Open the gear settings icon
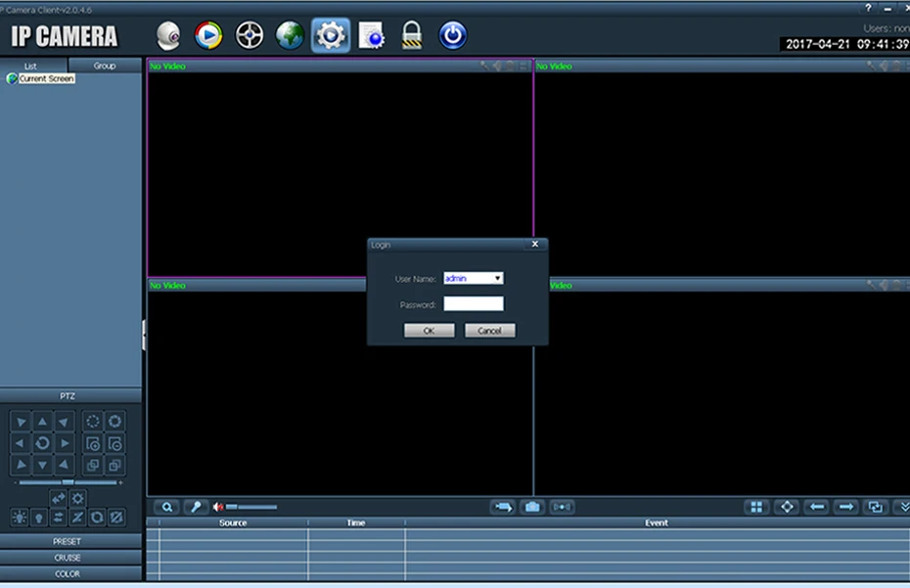910x588 pixels. pyautogui.click(x=330, y=35)
